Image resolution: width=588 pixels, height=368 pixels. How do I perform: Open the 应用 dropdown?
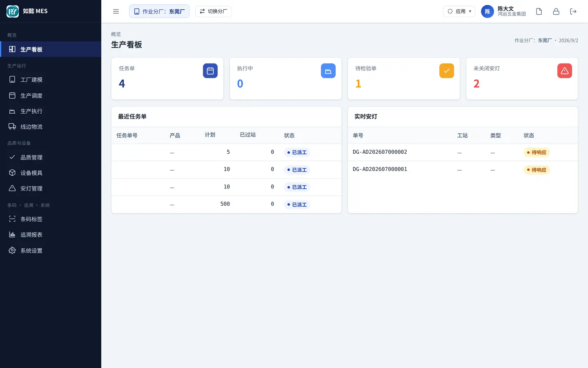point(459,11)
